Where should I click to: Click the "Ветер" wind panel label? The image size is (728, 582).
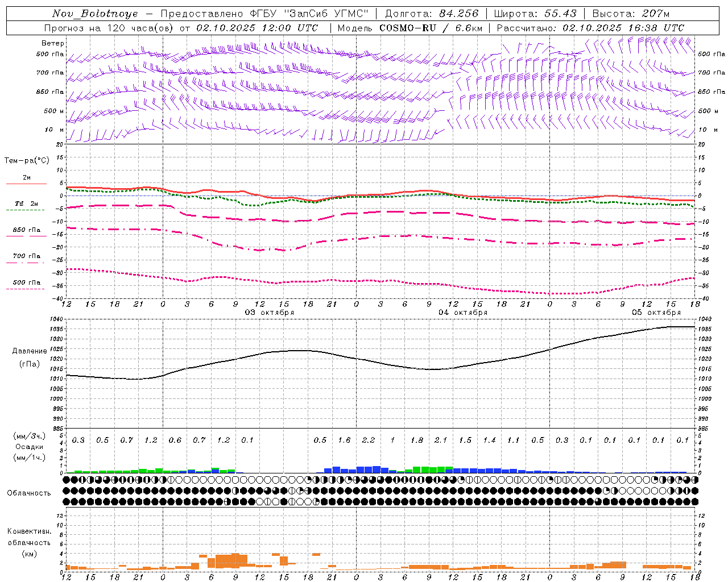[x=53, y=43]
